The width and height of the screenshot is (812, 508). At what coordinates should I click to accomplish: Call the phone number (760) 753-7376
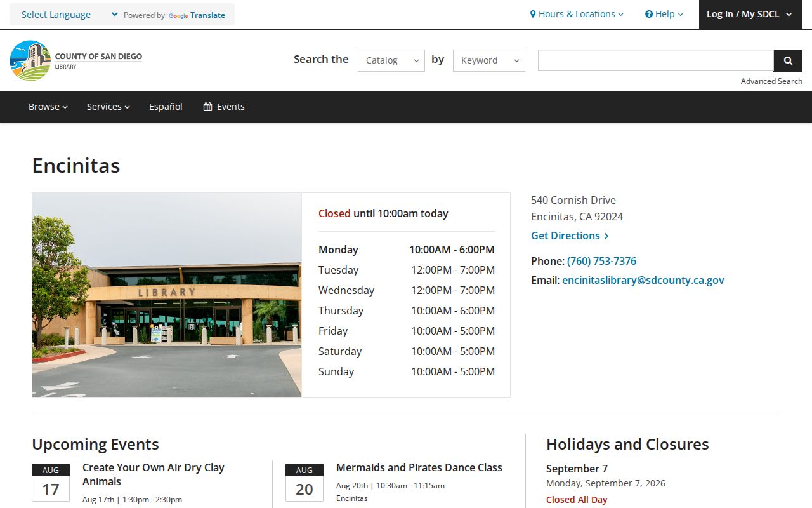(x=601, y=261)
